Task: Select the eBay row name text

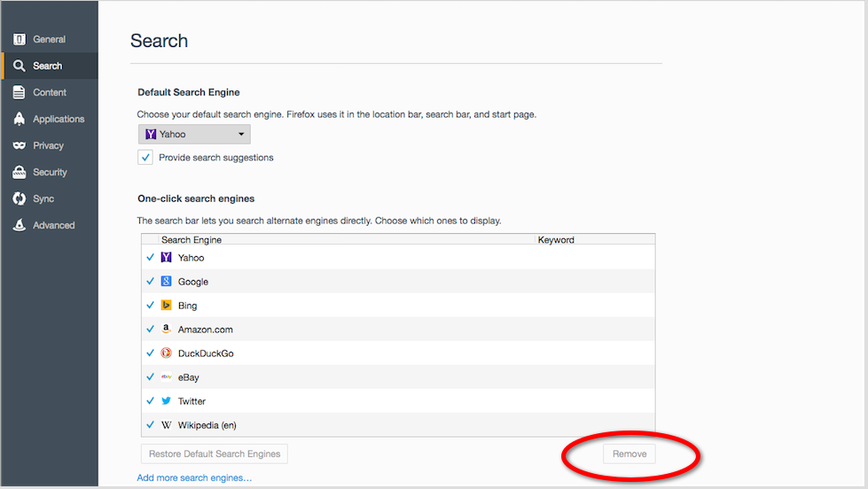Action: click(x=188, y=377)
